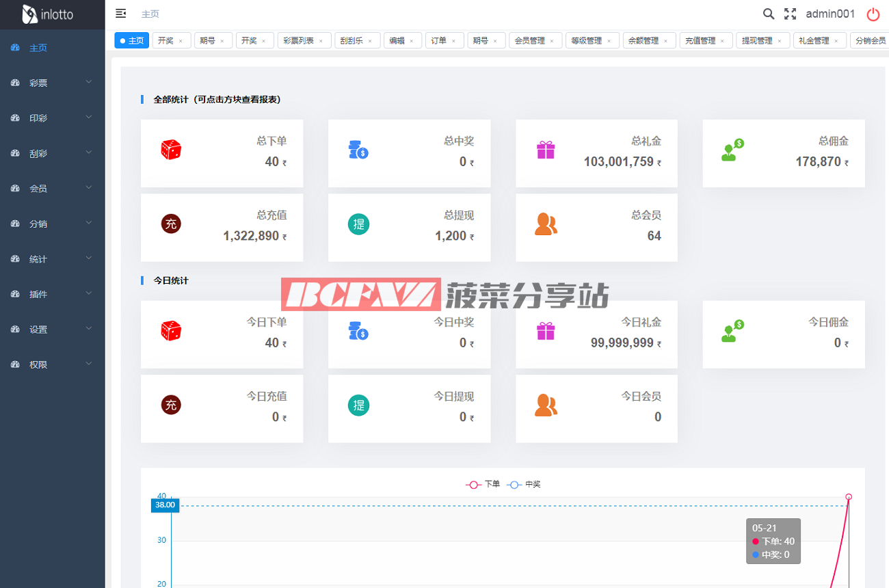Close the 刮刮乐 tab

coord(370,41)
